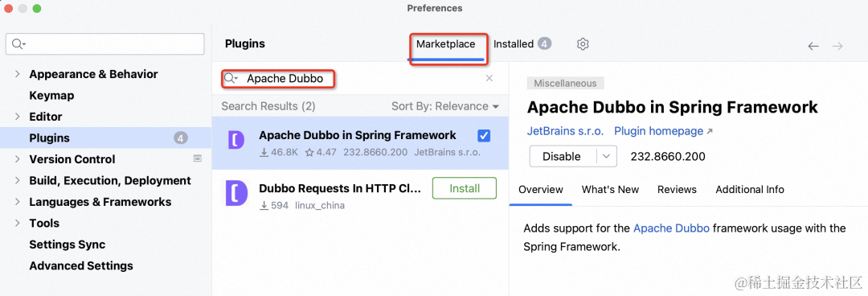The image size is (868, 296).
Task: Select the Apache Dubbo in Spring Framework result title
Action: [358, 135]
